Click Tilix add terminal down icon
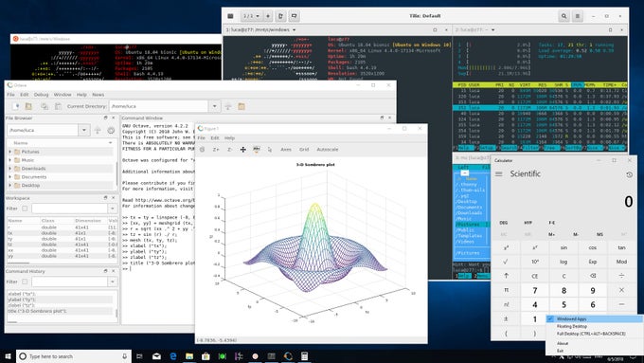644x363 pixels. coord(295,16)
